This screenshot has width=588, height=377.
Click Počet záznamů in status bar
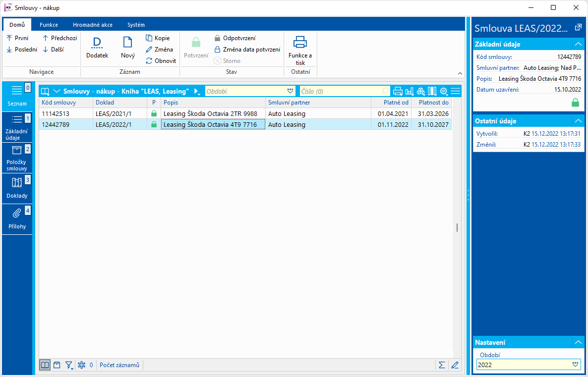point(119,365)
